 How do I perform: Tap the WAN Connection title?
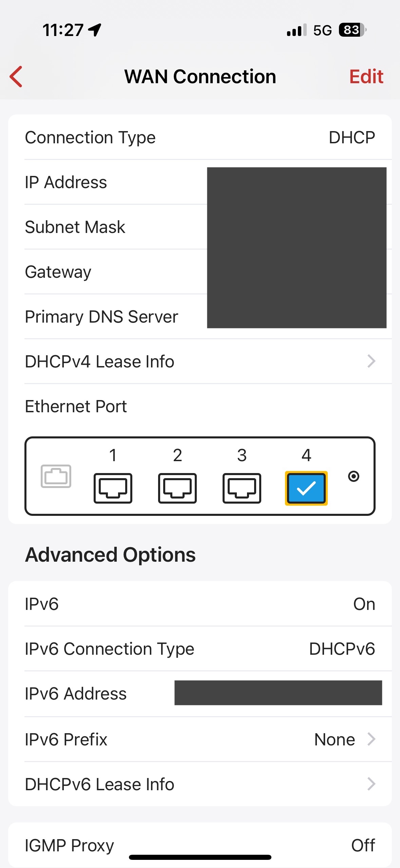pyautogui.click(x=200, y=76)
